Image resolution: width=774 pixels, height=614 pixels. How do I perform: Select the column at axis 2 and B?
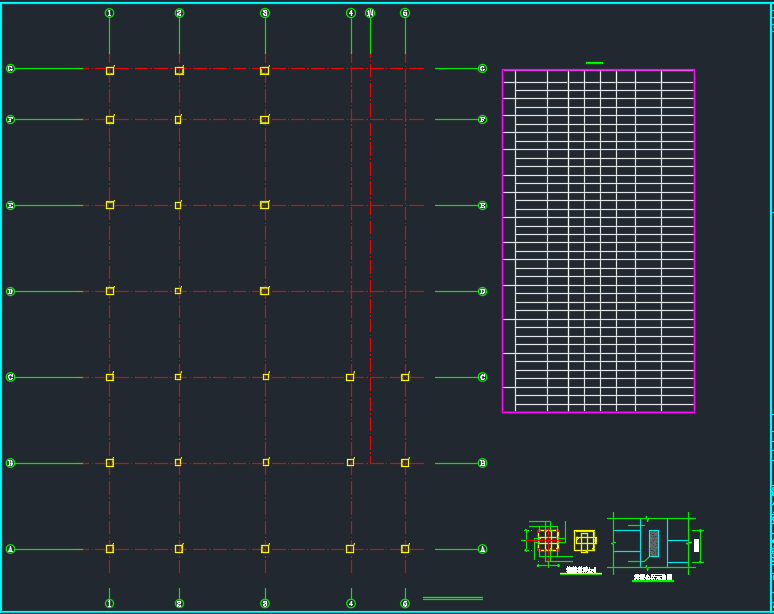[178, 462]
